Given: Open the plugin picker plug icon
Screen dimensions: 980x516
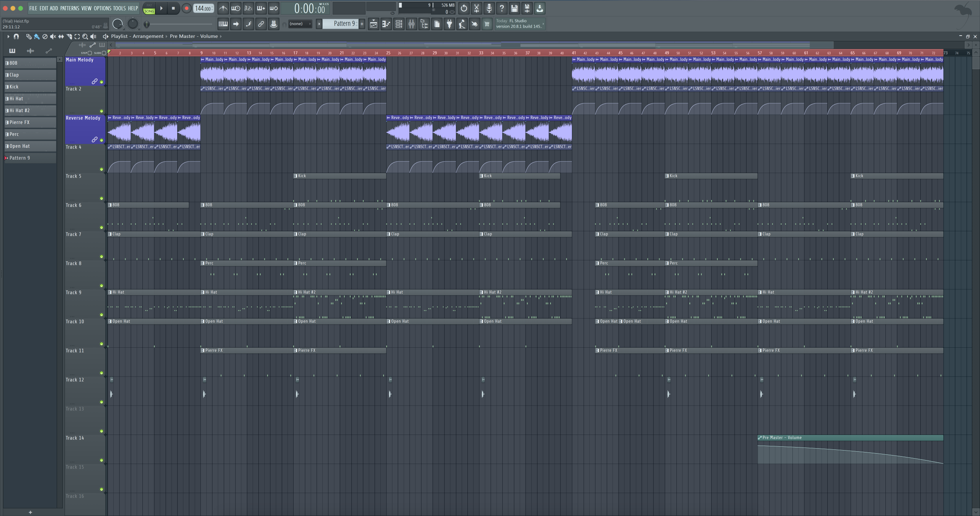Looking at the screenshot, I should 449,24.
